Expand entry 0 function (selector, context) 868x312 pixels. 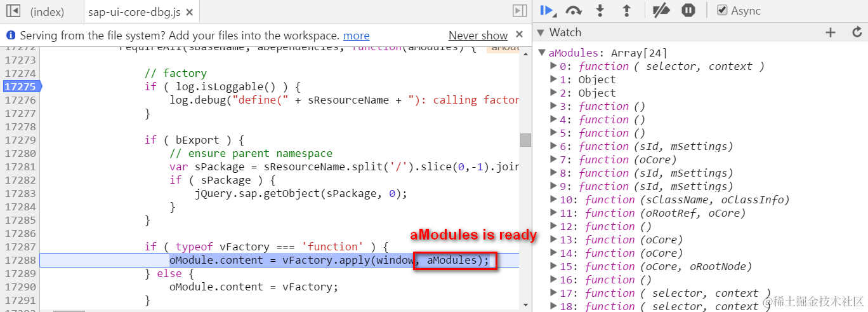tap(553, 66)
